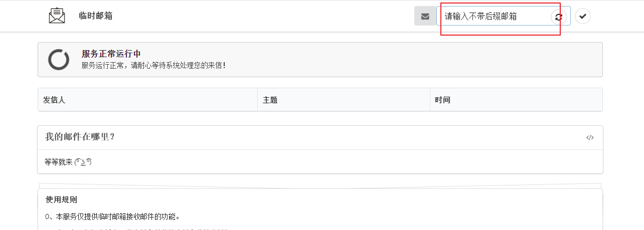The image size is (644, 230).
Task: Click the empty header bar next to 临时邮箱
Action: point(261,16)
